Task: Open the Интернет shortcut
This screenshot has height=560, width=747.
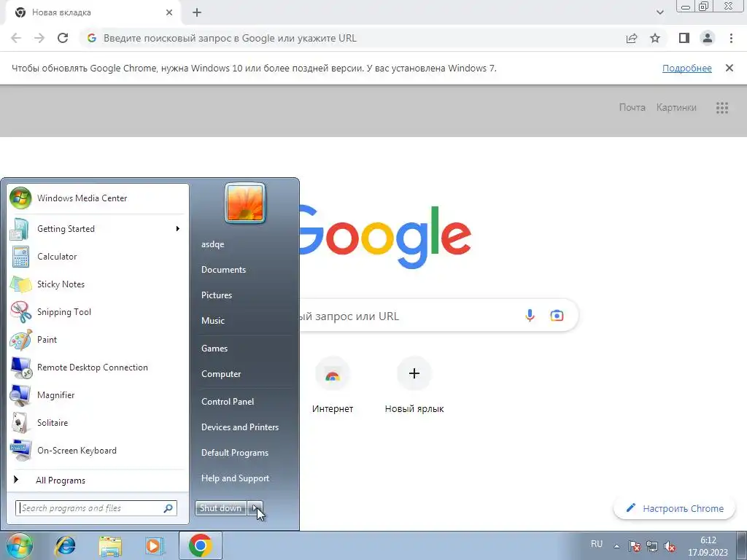Action: click(333, 386)
